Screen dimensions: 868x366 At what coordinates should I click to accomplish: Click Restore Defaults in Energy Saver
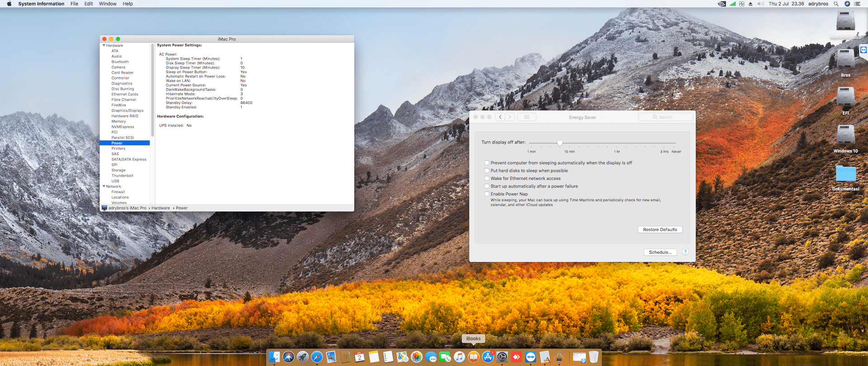pos(660,230)
